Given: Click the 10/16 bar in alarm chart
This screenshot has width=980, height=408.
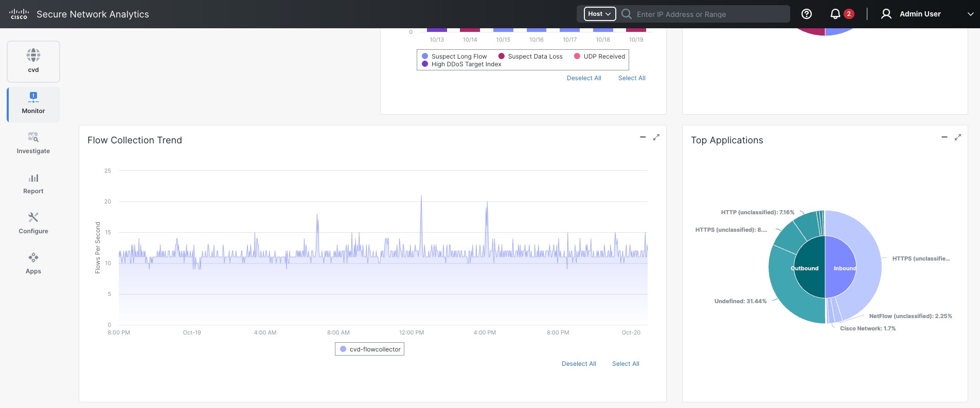Looking at the screenshot, I should [537, 30].
